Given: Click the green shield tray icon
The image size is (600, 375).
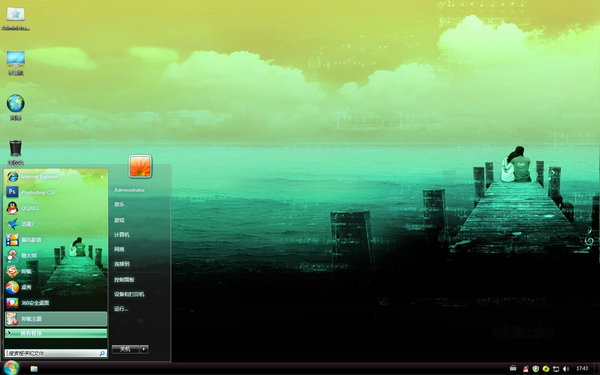Looking at the screenshot, I should [x=536, y=368].
